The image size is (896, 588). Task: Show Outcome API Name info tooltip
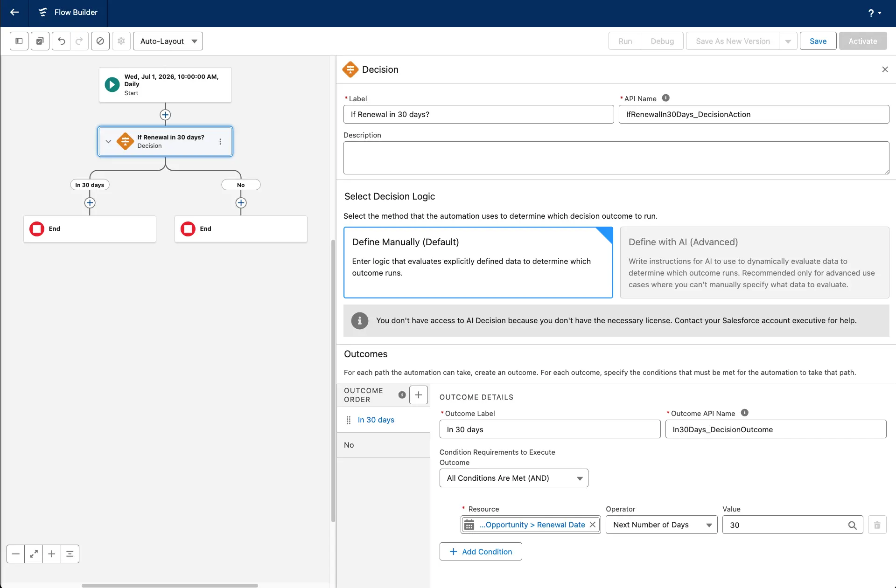coord(745,413)
